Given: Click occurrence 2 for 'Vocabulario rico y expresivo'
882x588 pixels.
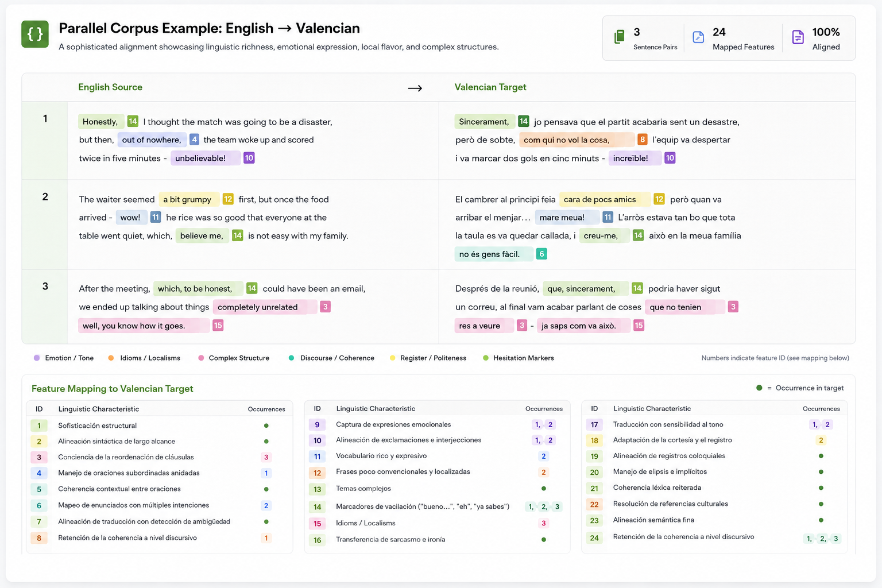Looking at the screenshot, I should click(544, 456).
